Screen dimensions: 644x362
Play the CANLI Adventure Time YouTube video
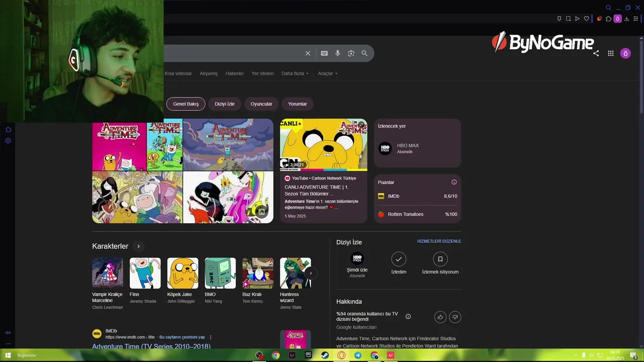324,145
